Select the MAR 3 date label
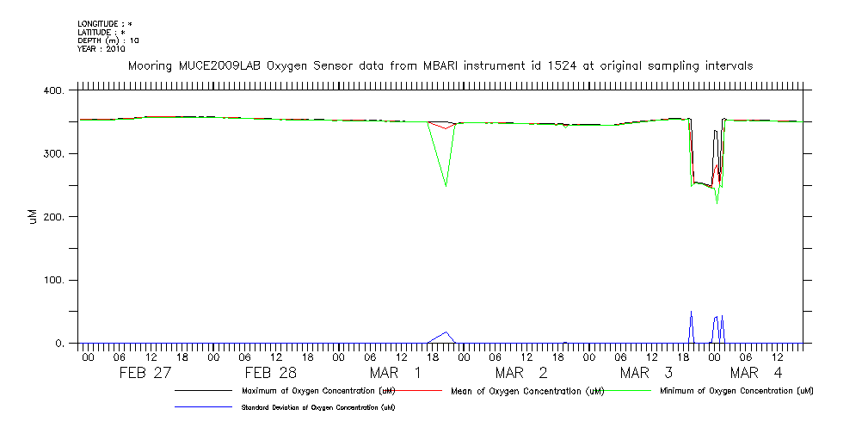Screen dimensions: 868x434 (645, 373)
